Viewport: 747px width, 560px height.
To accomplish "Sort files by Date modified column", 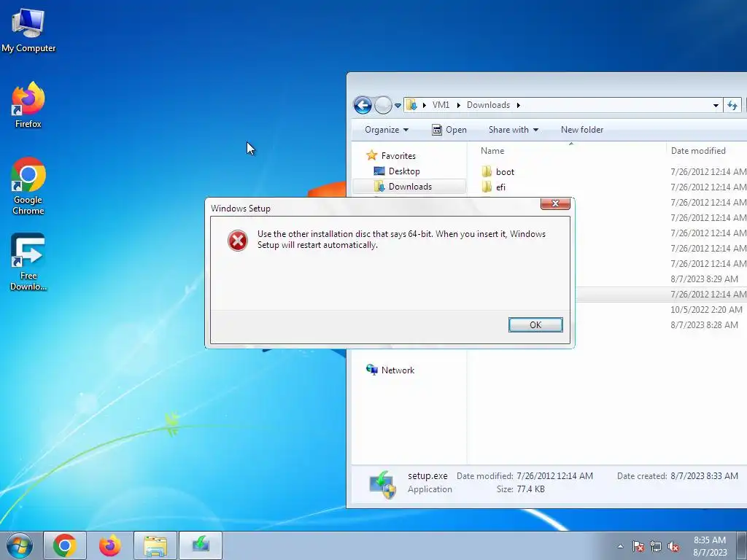I will pyautogui.click(x=698, y=150).
